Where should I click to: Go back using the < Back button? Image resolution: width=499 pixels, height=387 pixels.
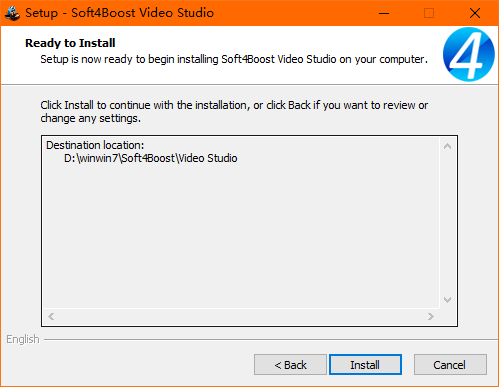pyautogui.click(x=290, y=365)
